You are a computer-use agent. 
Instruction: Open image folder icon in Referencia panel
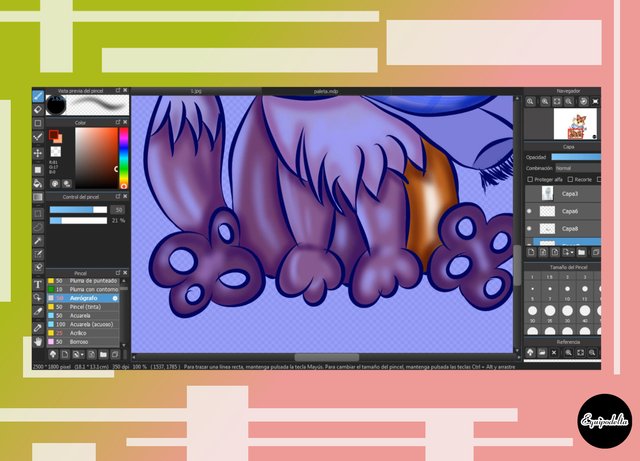pyautogui.click(x=542, y=352)
